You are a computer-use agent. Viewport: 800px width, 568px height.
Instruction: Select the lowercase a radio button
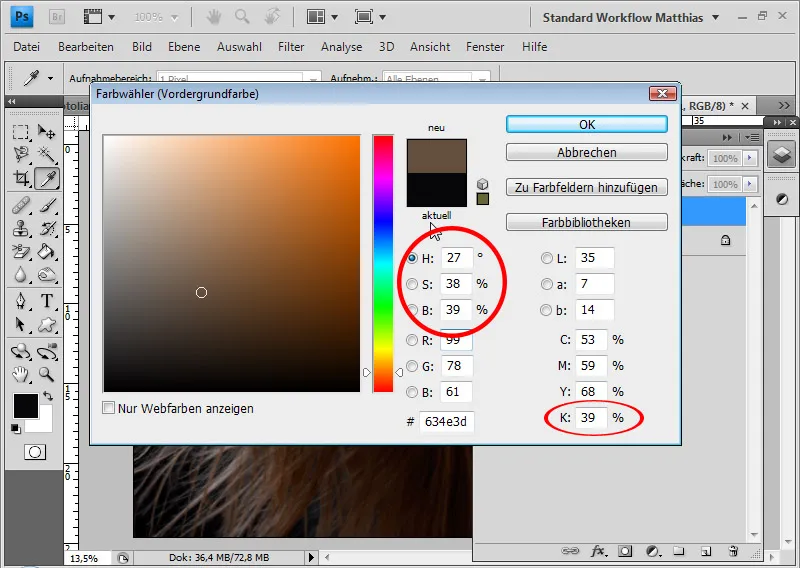(x=546, y=284)
